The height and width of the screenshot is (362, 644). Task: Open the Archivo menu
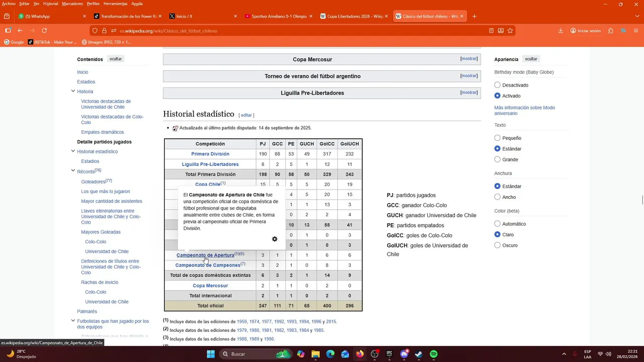(x=9, y=4)
